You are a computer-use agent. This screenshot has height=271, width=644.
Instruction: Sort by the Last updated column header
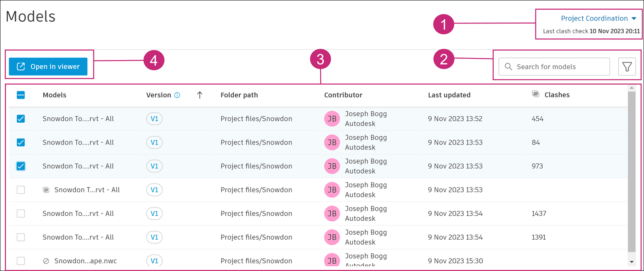[449, 95]
